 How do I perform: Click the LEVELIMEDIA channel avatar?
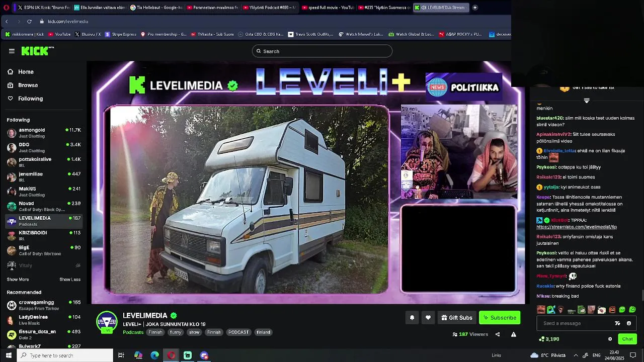(x=107, y=322)
